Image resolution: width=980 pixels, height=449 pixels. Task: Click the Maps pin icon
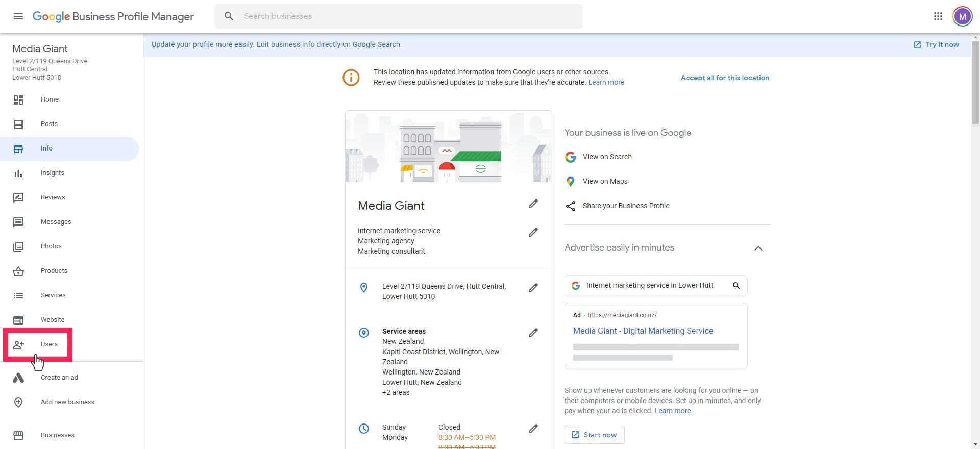point(571,182)
